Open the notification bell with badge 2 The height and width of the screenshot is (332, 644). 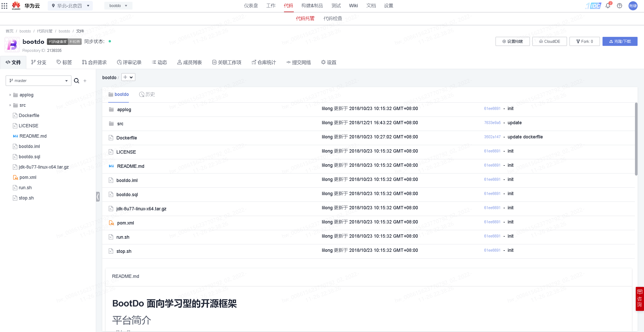point(608,5)
